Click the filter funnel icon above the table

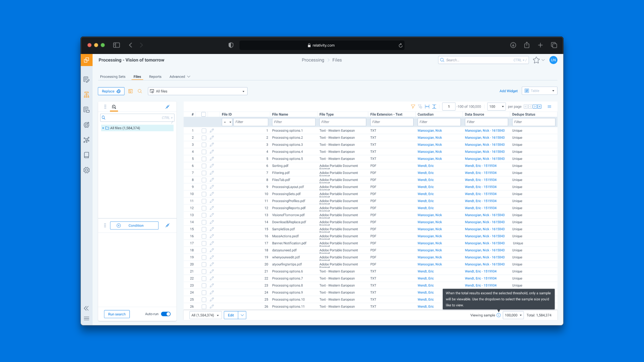[x=413, y=107]
